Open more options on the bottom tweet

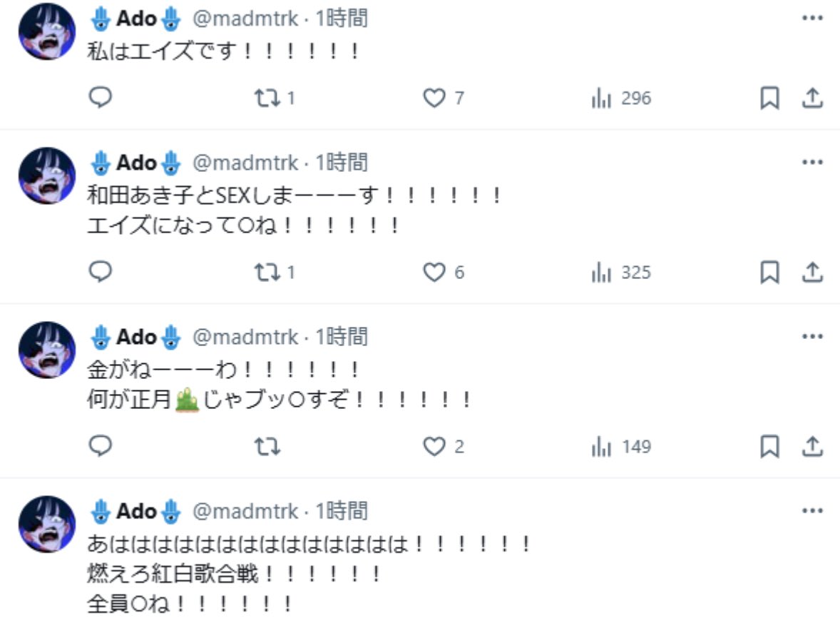point(813,510)
